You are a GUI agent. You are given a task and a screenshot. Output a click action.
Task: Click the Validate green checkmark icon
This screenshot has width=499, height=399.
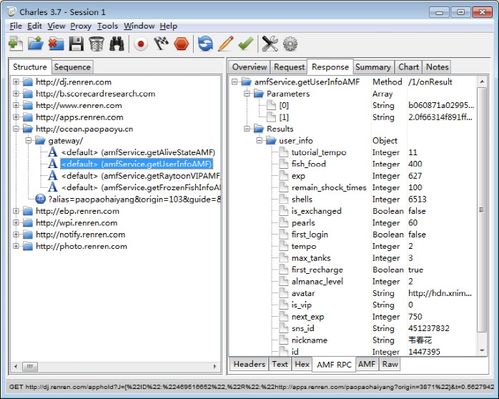246,44
